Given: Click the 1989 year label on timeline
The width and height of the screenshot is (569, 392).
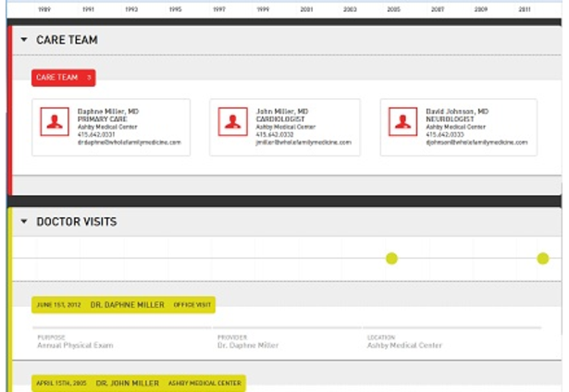Looking at the screenshot, I should [44, 9].
